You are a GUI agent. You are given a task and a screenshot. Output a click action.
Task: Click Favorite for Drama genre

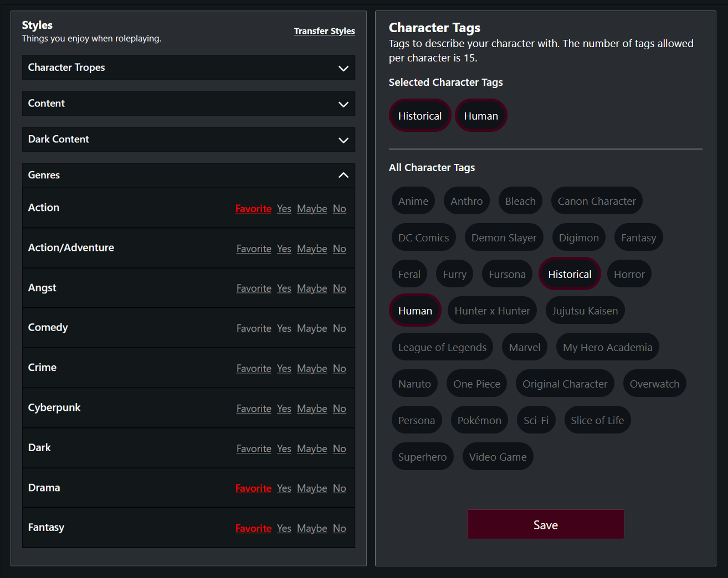(253, 488)
